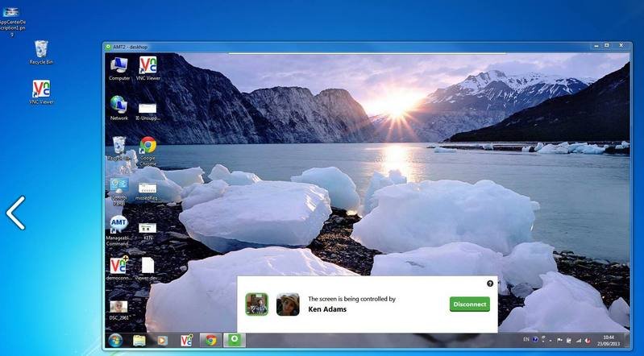
Task: Click the AMT2 - desktop window title
Action: 131,47
